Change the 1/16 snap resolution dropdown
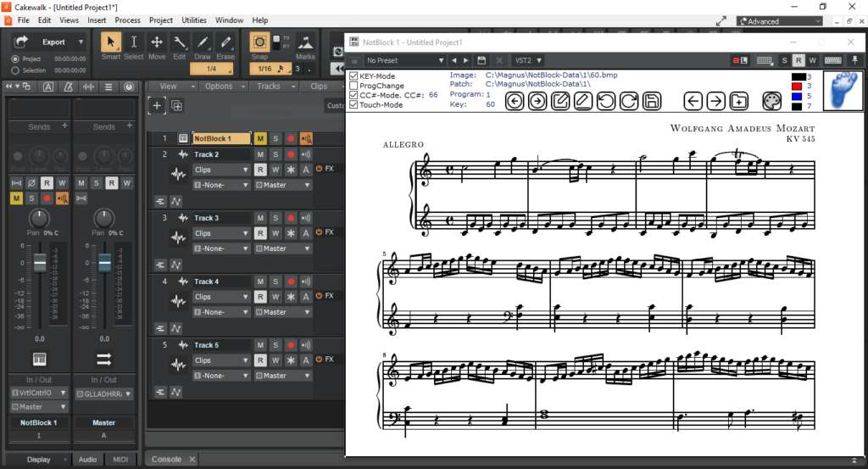The width and height of the screenshot is (868, 469). point(271,69)
